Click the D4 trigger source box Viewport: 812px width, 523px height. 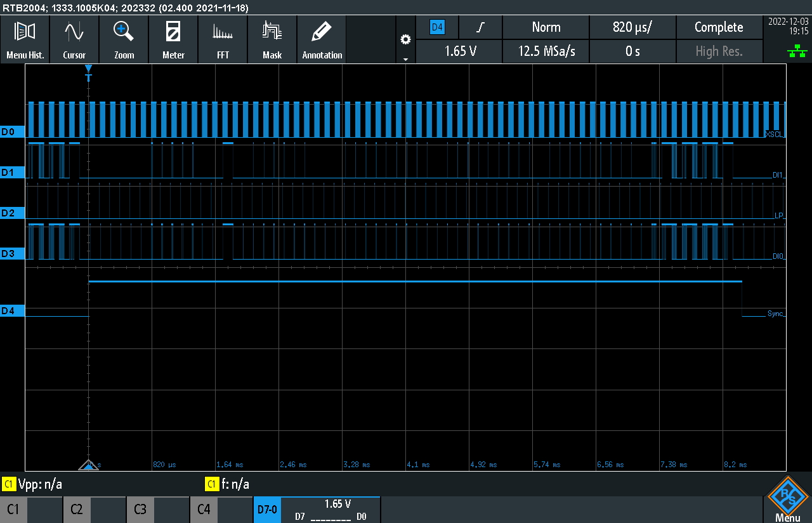[x=438, y=27]
